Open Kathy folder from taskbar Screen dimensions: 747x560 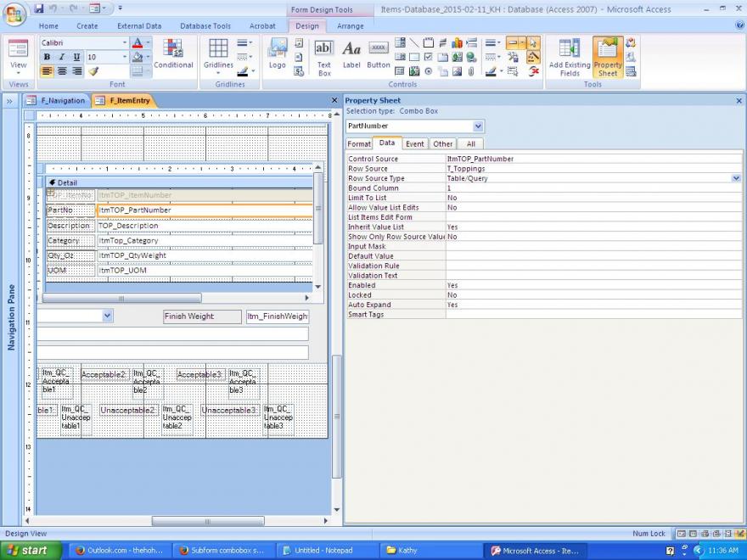[430, 551]
